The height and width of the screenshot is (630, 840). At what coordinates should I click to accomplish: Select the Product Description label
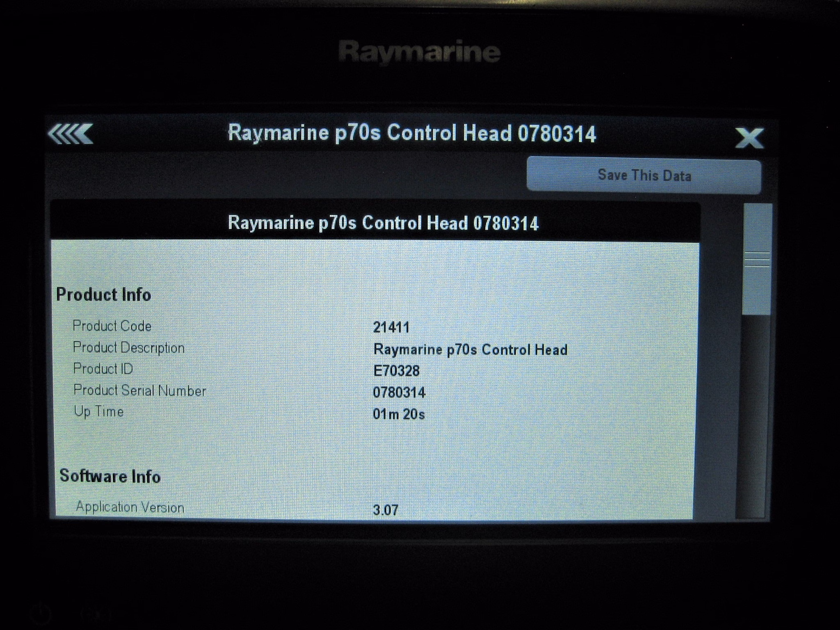click(x=129, y=348)
